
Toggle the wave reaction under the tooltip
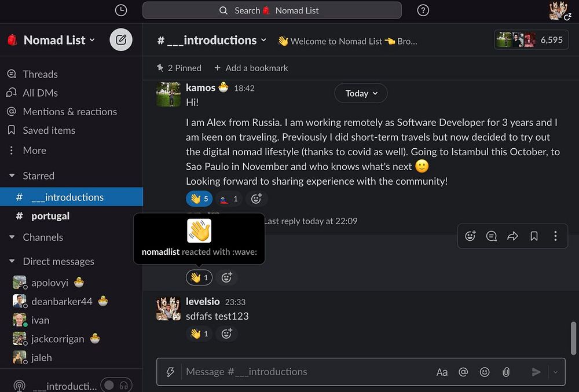(199, 277)
